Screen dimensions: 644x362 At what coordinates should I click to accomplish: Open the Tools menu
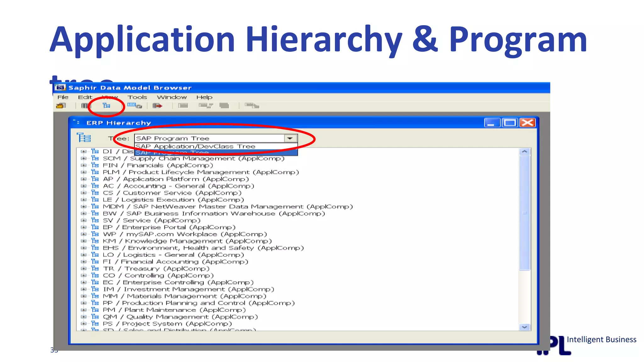point(137,97)
